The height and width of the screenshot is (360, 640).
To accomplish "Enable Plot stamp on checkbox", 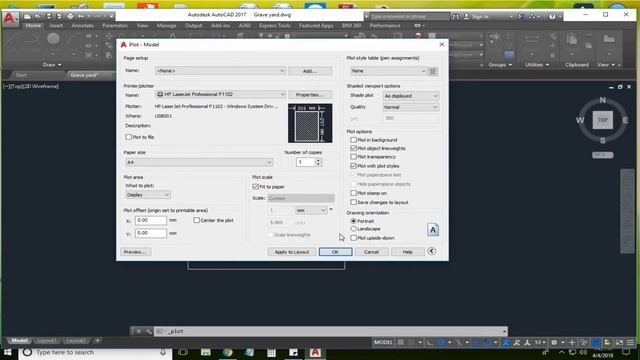I will click(353, 193).
